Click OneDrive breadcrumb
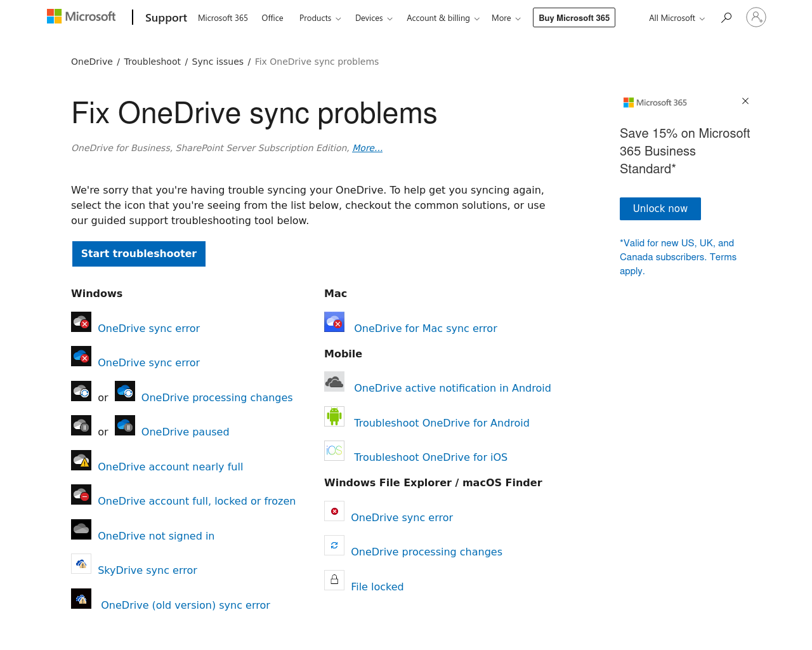This screenshot has width=812, height=650. (x=92, y=62)
